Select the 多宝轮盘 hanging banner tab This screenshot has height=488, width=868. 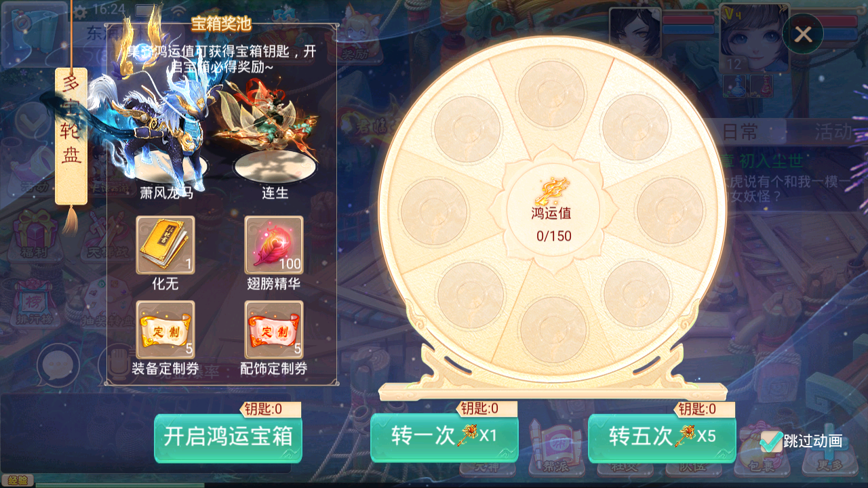tap(71, 136)
